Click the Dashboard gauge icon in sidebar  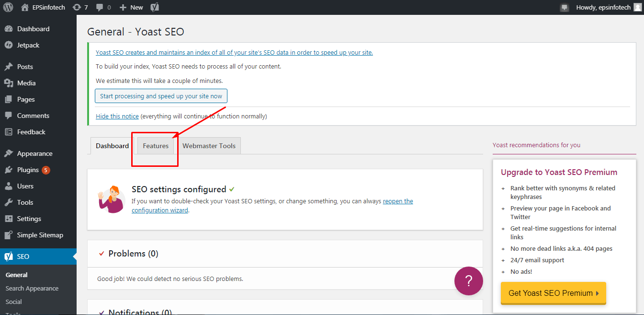click(9, 29)
